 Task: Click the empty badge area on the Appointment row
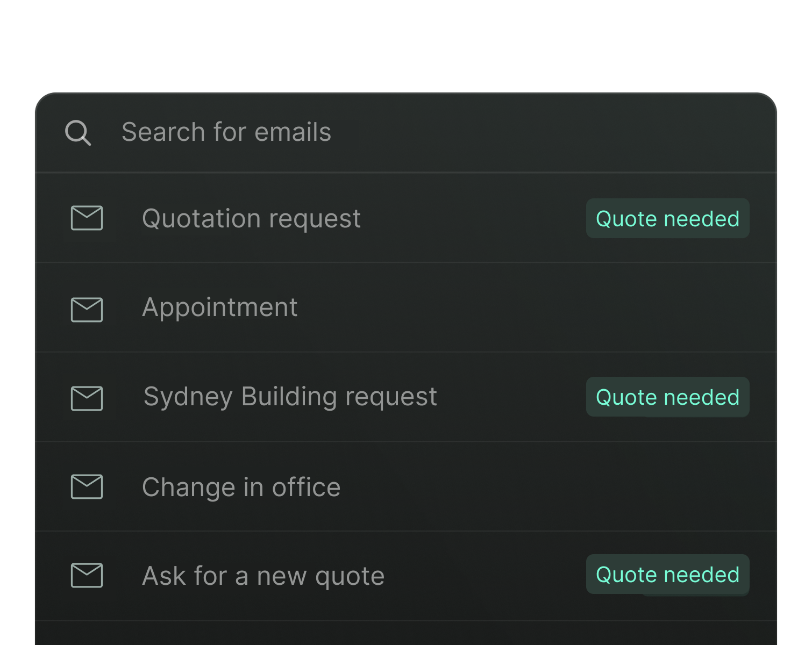[x=667, y=307]
